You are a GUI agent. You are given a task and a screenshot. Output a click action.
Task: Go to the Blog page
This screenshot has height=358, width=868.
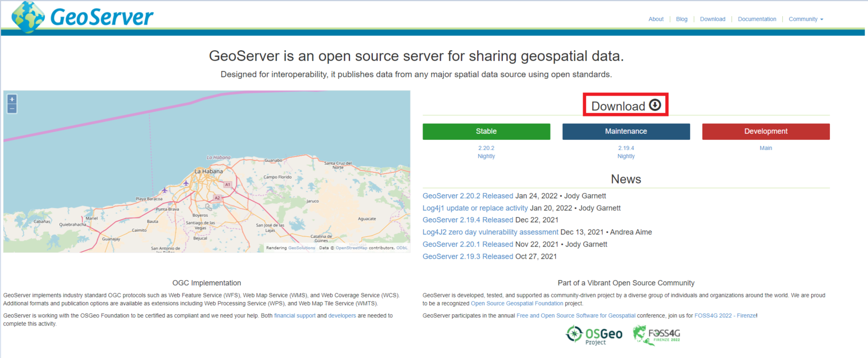[x=682, y=19]
